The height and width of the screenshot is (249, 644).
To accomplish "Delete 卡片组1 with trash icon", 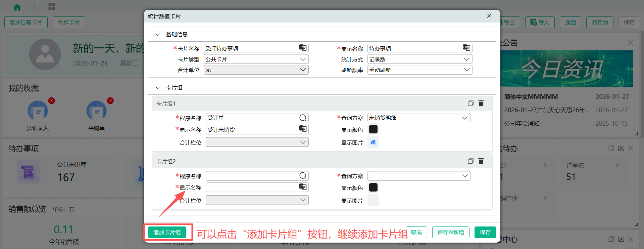I will click(x=481, y=103).
